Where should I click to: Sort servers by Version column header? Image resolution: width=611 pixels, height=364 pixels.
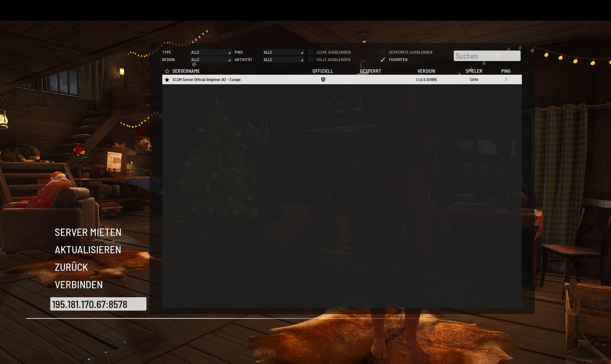[426, 71]
